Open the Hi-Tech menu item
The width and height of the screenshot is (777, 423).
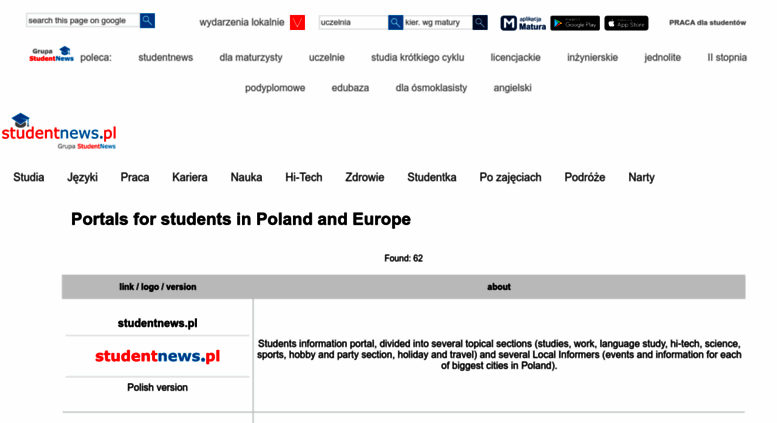click(x=304, y=177)
